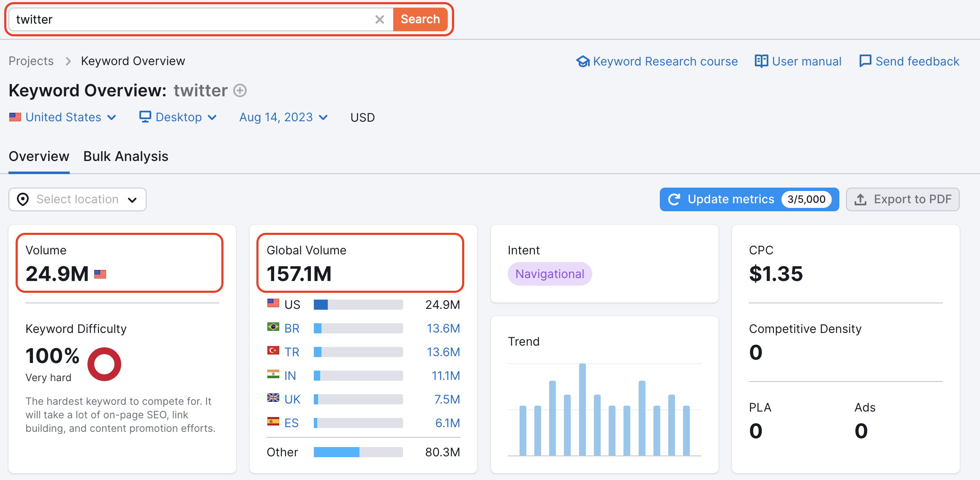Select the Select location dropdown

tap(77, 199)
